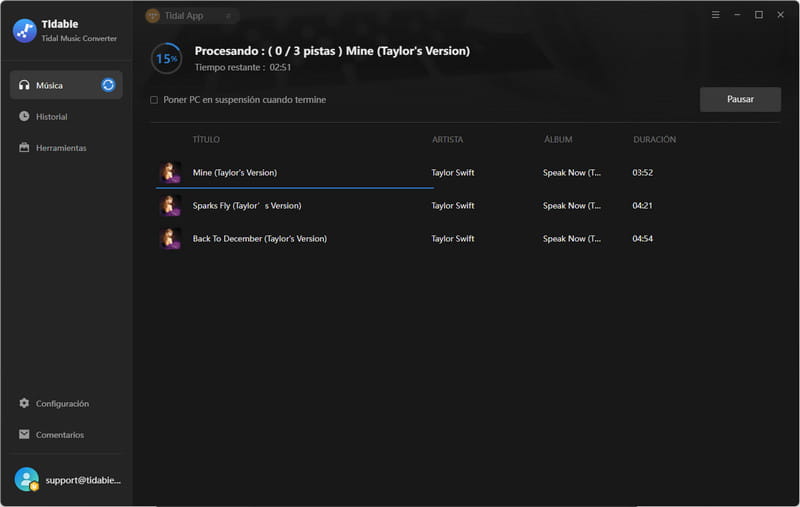
Task: Click album thumbnail for Back To December
Action: 170,239
